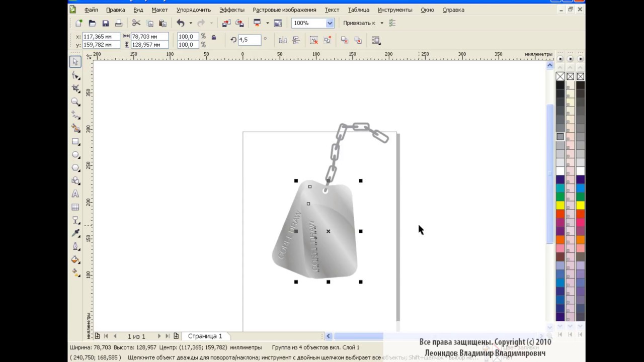Undo last action with arrow icon
The image size is (644, 362).
(x=180, y=23)
